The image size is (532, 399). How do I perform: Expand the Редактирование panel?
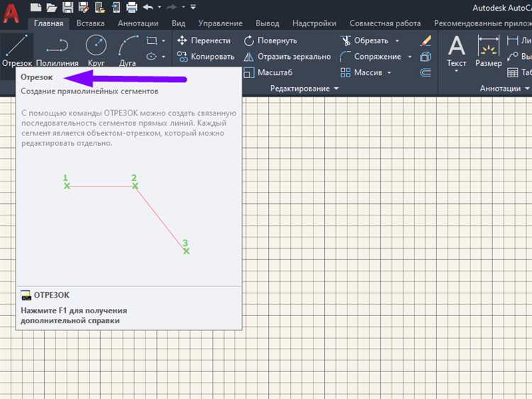[x=304, y=89]
